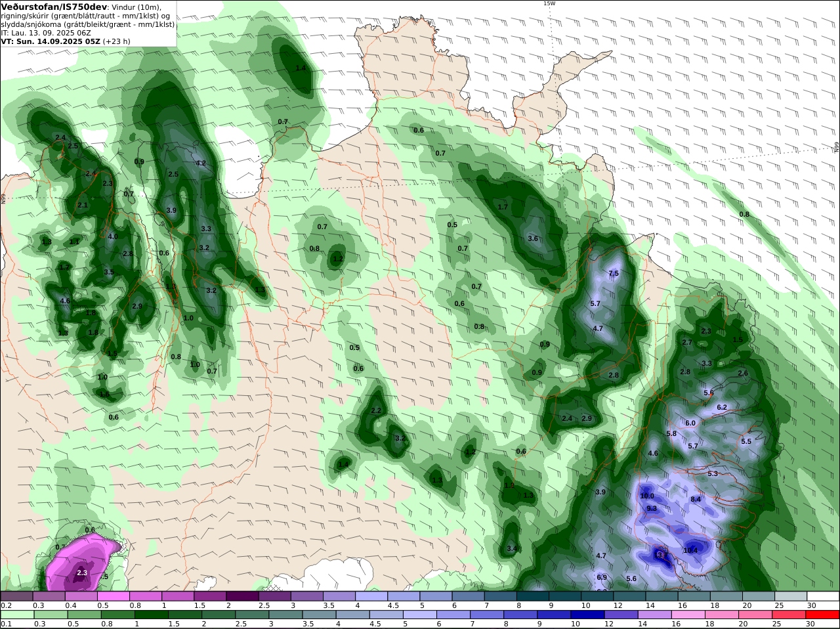Image resolution: width=840 pixels, height=629 pixels.
Task: Click the 10.0 precipitation value
Action: point(647,496)
